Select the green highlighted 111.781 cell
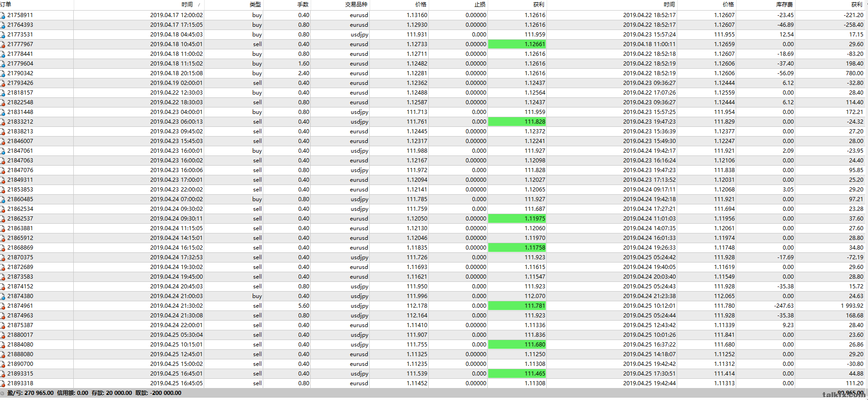The image size is (868, 400). [x=517, y=306]
